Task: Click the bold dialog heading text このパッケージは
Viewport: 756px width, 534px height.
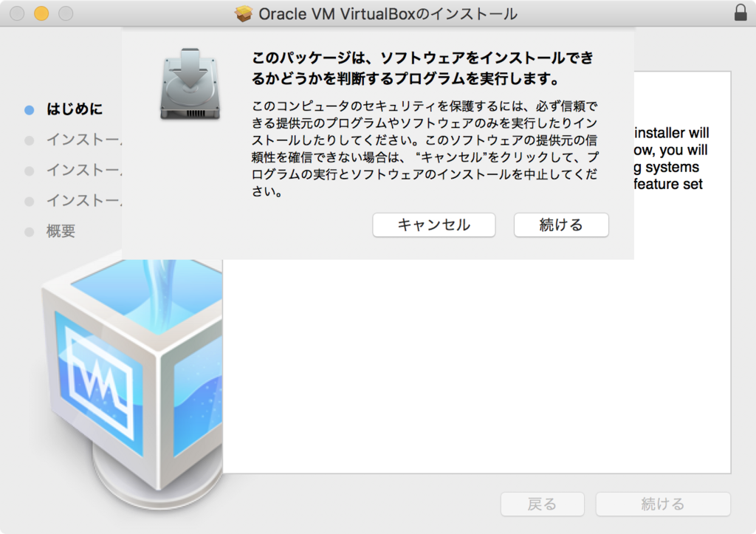Action: (x=422, y=68)
